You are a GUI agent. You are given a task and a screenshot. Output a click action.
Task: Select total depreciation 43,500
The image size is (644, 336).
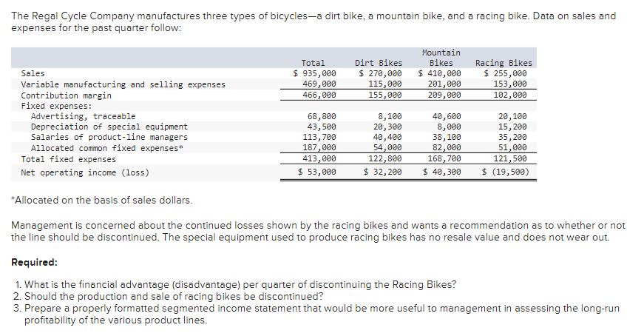pyautogui.click(x=322, y=127)
